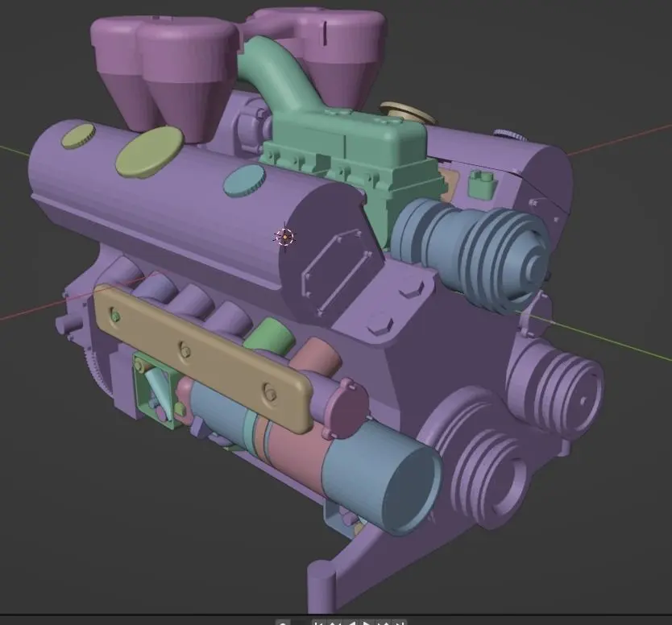The width and height of the screenshot is (672, 625).
Task: Select the teal knurled cap on the cylinder
Action: coord(244,180)
